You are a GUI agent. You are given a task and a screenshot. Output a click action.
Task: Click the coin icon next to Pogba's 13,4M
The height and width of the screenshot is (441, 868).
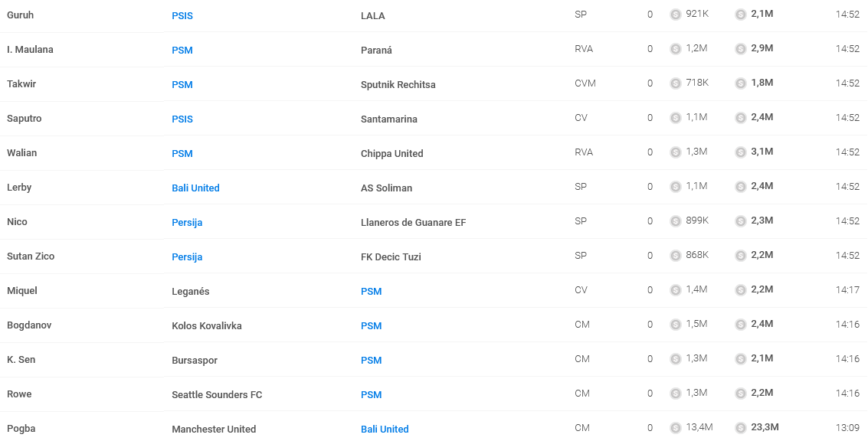tap(676, 428)
